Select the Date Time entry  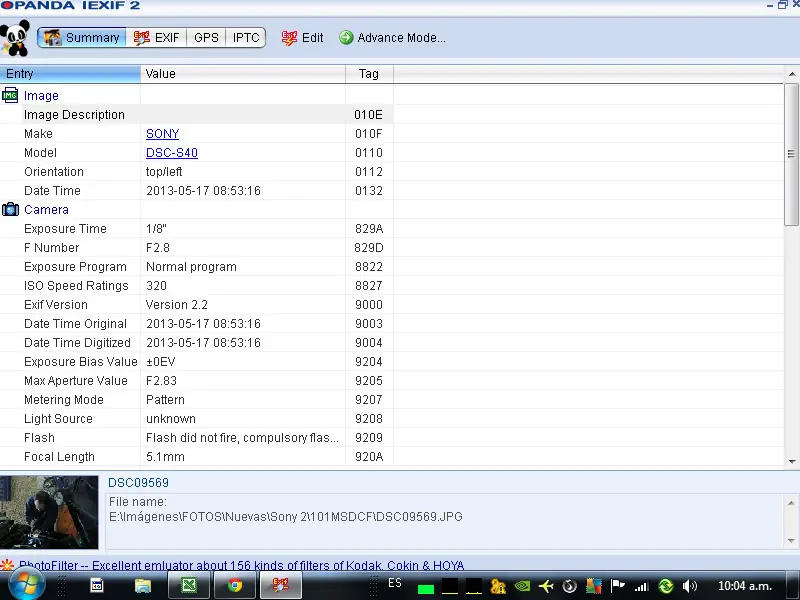point(52,191)
